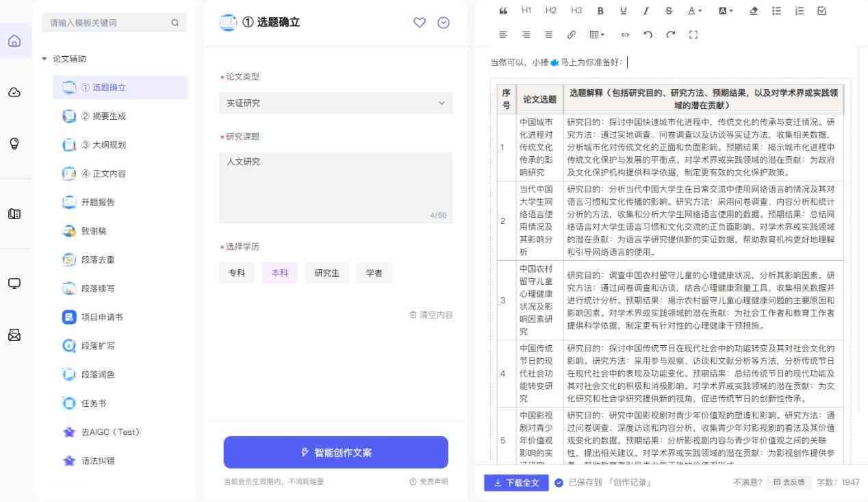Open the font color dropdown
868x502 pixels.
tap(695, 11)
